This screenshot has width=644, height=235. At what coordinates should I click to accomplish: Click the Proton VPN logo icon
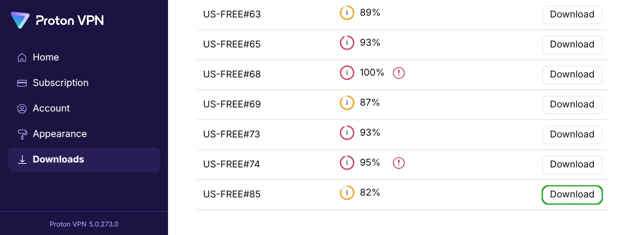point(20,20)
